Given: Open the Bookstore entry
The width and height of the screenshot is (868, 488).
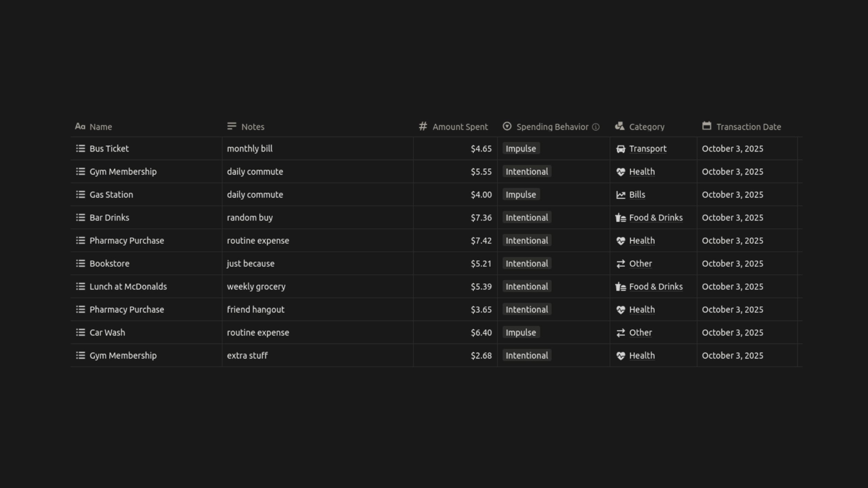Looking at the screenshot, I should pyautogui.click(x=110, y=263).
